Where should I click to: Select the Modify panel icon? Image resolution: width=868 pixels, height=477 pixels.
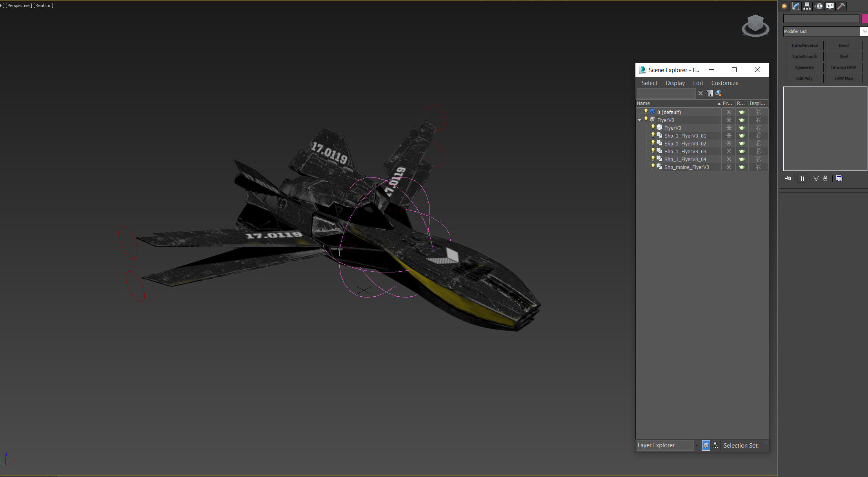tap(795, 6)
